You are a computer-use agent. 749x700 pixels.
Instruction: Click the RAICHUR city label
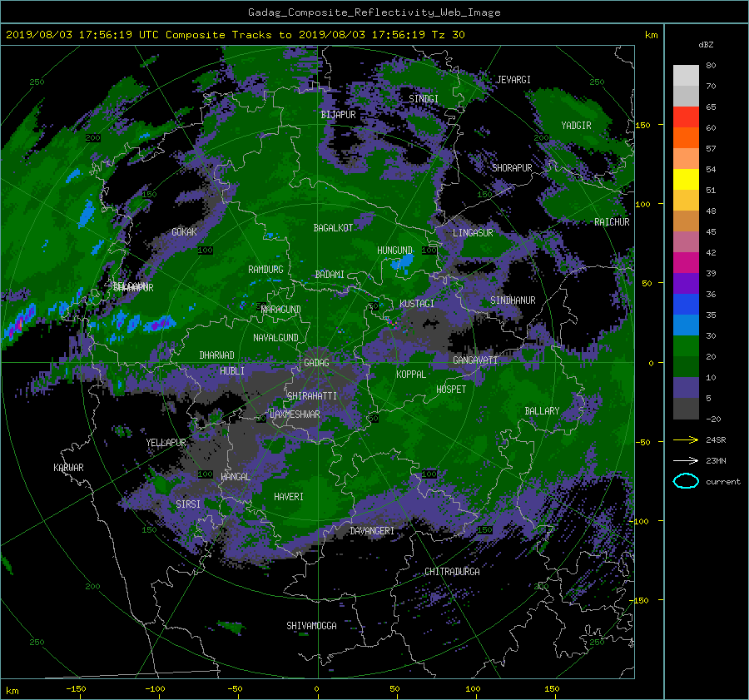click(x=612, y=222)
